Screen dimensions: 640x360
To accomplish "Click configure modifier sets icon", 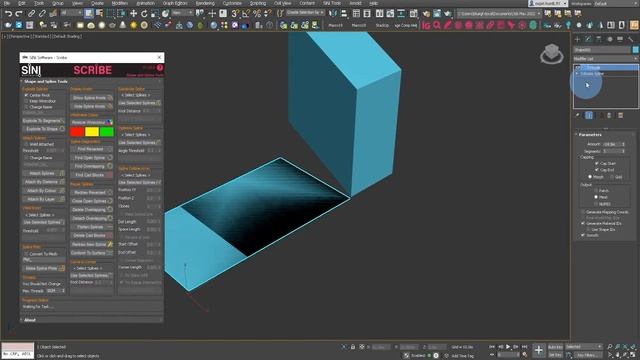I will (620, 116).
